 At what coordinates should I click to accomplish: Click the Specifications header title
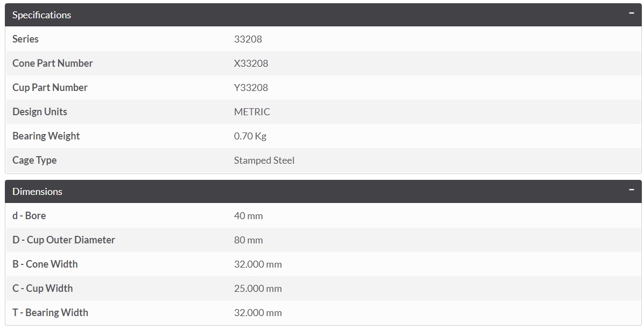[x=41, y=15]
